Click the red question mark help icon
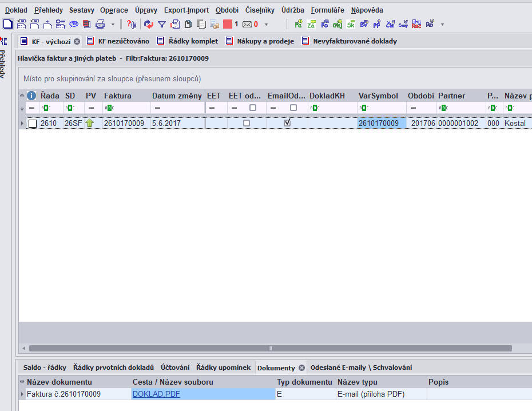The image size is (532, 411). point(132,24)
